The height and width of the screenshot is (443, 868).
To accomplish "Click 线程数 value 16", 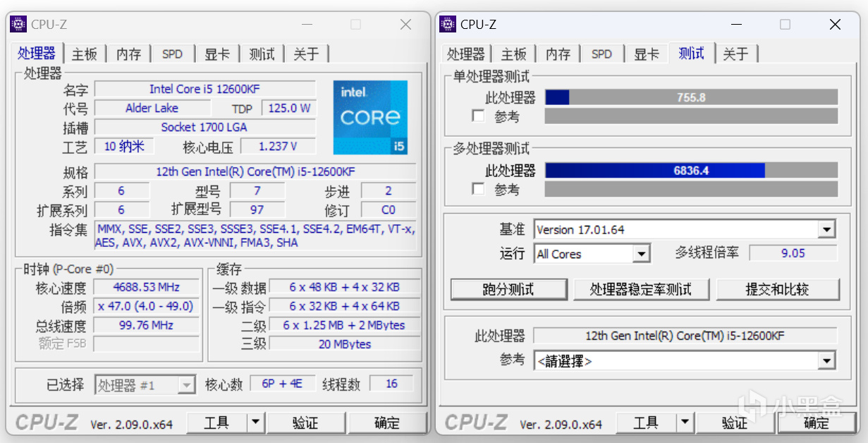I will 392,384.
